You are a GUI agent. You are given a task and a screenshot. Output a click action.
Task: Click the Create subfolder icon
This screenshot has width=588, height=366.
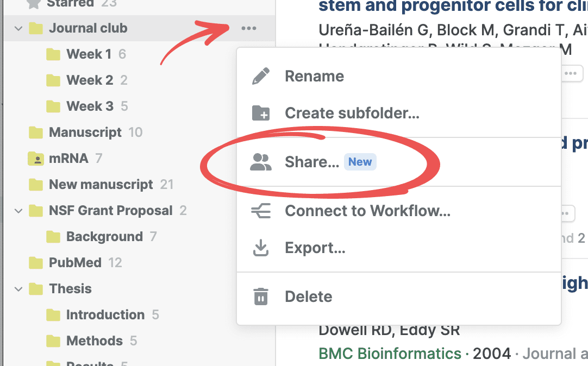(261, 113)
